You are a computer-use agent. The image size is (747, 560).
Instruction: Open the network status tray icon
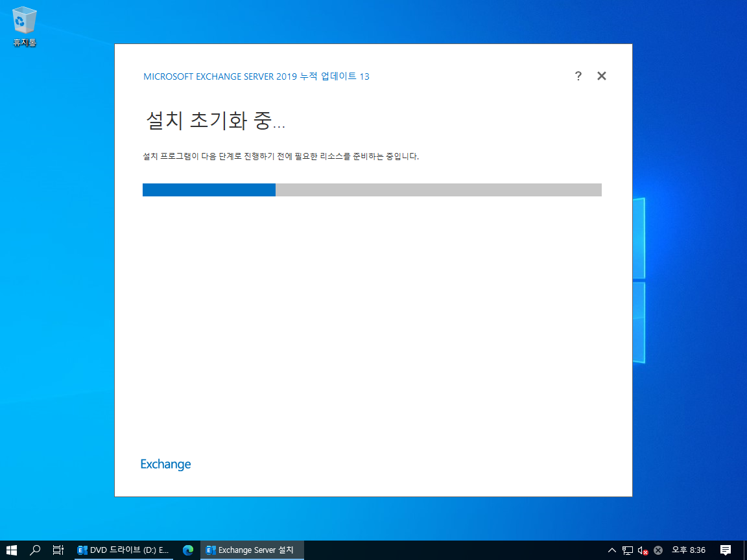(x=628, y=550)
